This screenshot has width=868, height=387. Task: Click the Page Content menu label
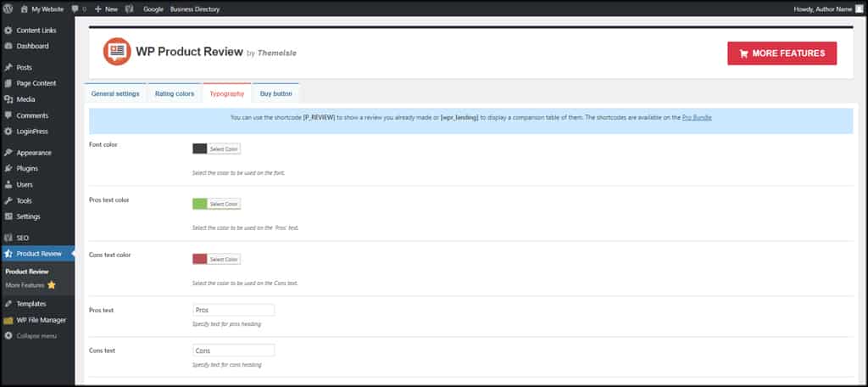pos(36,84)
